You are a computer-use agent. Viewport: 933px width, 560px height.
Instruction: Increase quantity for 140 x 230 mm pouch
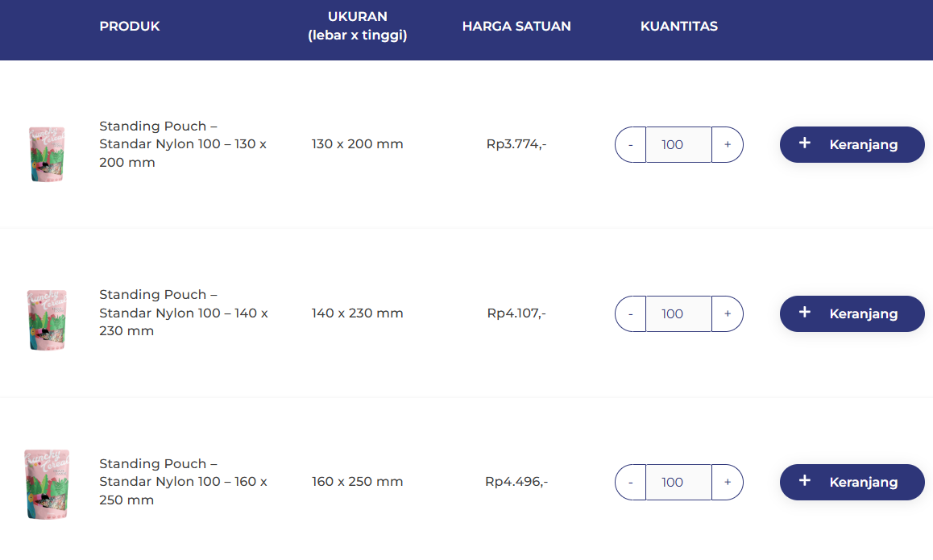pyautogui.click(x=728, y=313)
